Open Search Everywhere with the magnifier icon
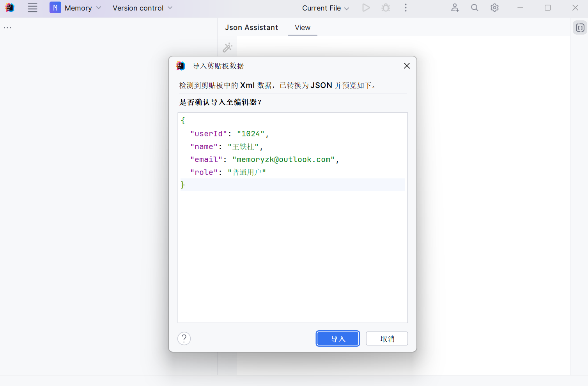 pyautogui.click(x=475, y=7)
